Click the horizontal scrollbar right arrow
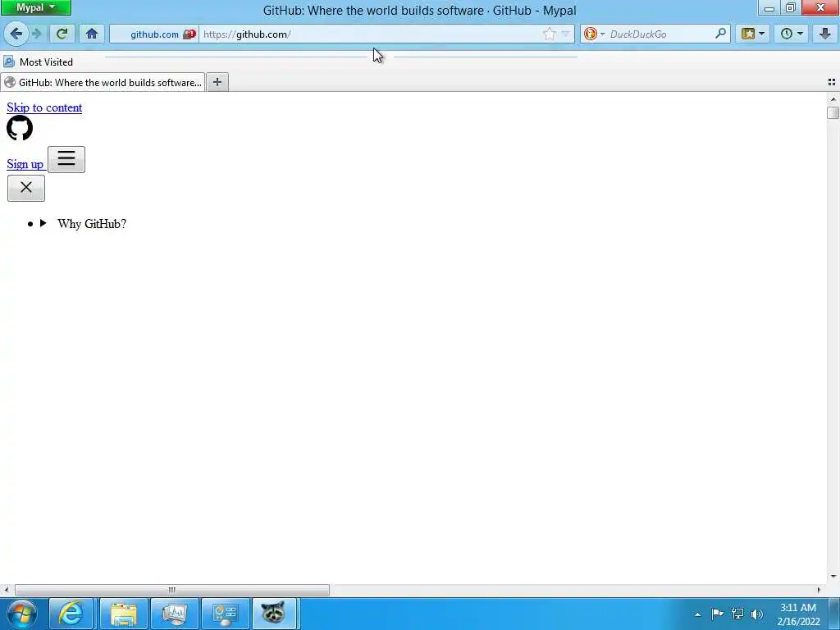 (x=819, y=590)
